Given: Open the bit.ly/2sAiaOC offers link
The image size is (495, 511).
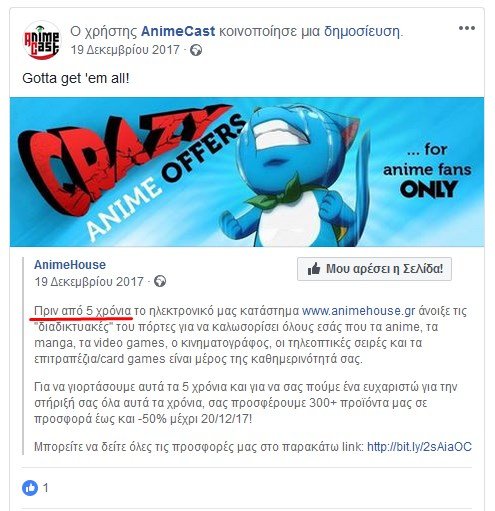Looking at the screenshot, I should click(x=419, y=447).
